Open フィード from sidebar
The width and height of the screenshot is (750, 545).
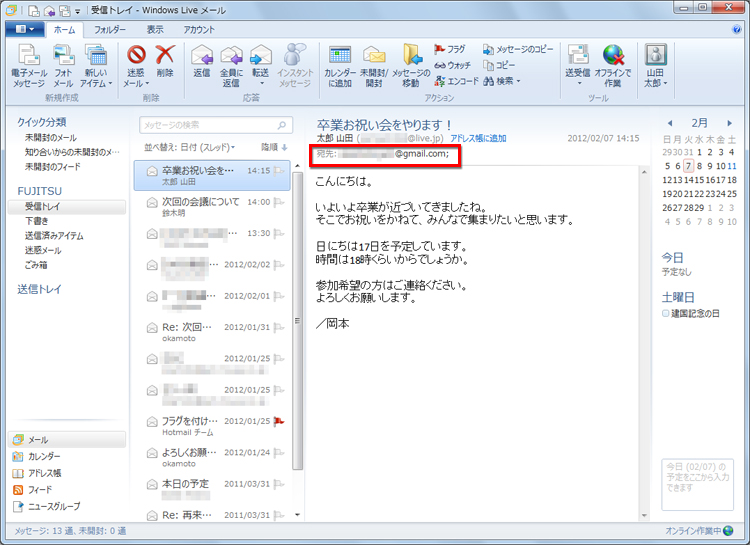point(32,490)
